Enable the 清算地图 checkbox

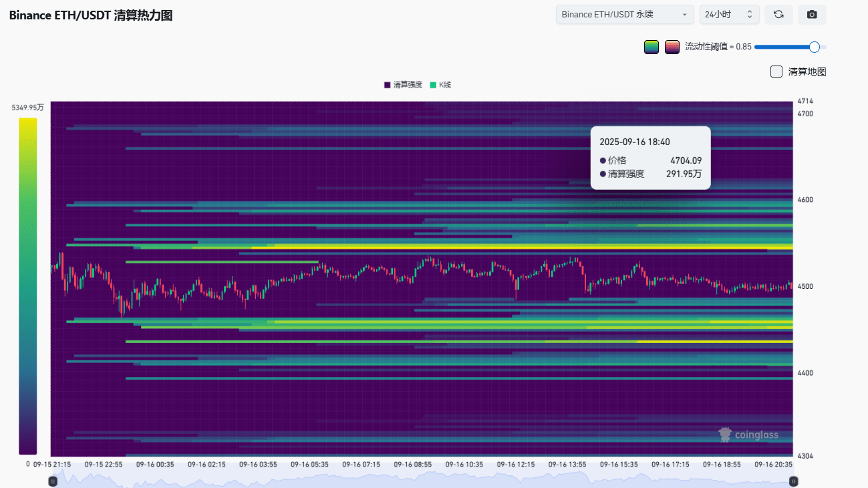(776, 72)
